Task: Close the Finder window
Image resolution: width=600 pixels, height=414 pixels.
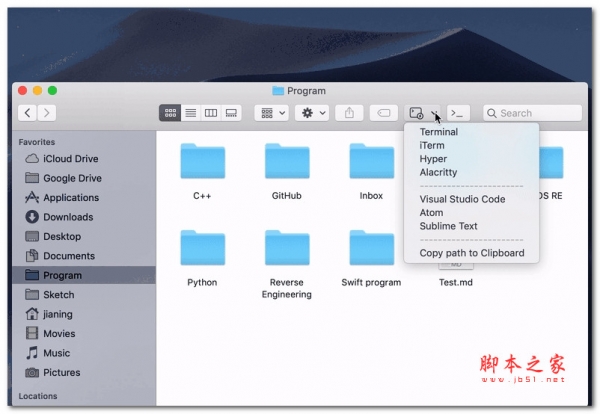Action: coord(23,91)
